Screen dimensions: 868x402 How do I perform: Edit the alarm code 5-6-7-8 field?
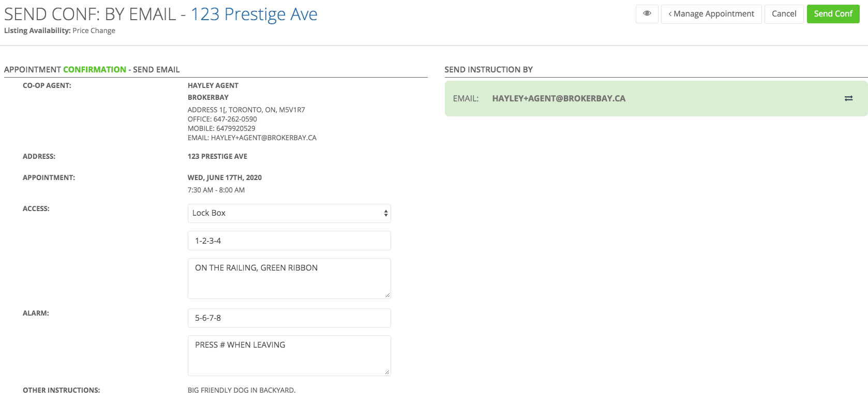[x=289, y=318]
